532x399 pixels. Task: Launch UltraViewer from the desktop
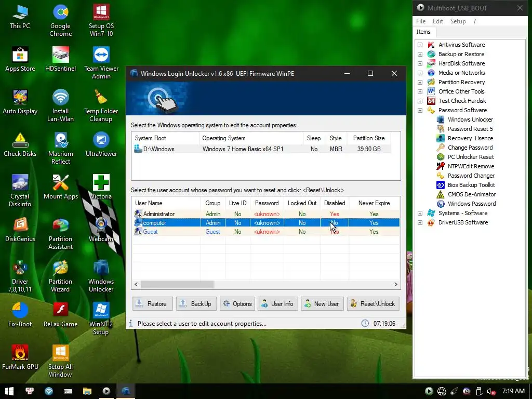(101, 145)
